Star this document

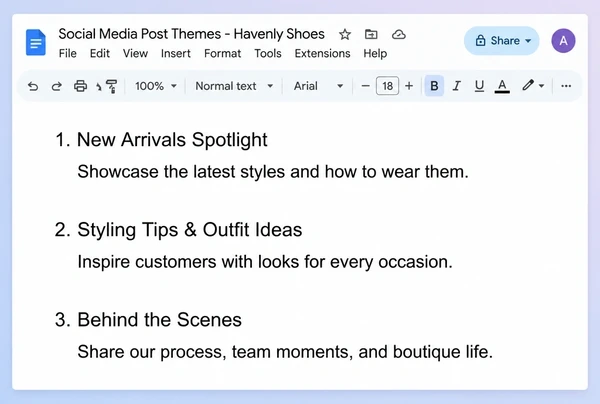click(x=345, y=34)
